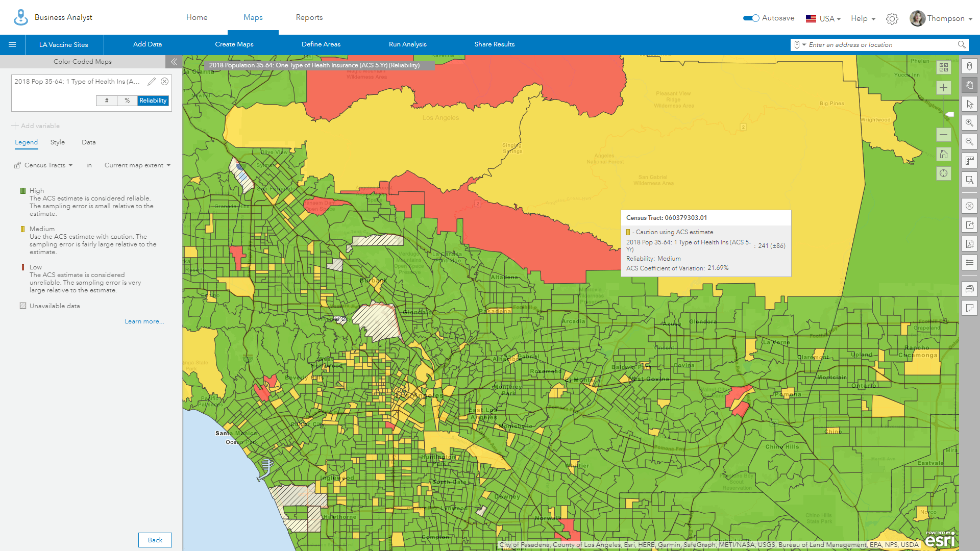This screenshot has width=980, height=551.
Task: Click the pencil edit variable icon
Action: point(152,82)
